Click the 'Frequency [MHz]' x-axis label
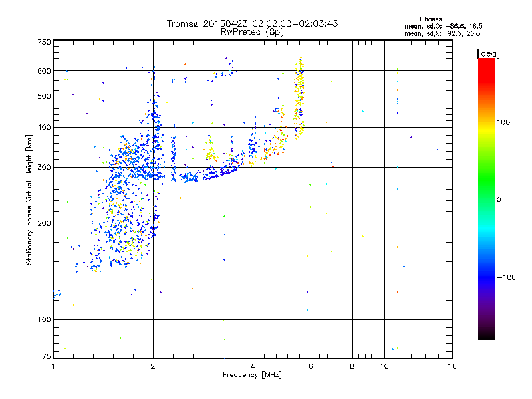Image resolution: width=532 pixels, height=399 pixels. [252, 375]
